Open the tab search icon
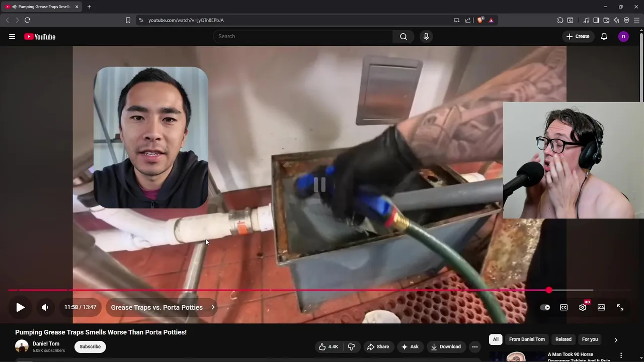 [570, 20]
